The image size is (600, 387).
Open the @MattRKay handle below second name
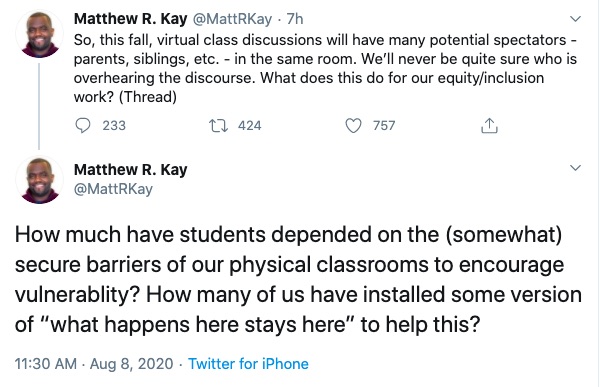[x=113, y=189]
